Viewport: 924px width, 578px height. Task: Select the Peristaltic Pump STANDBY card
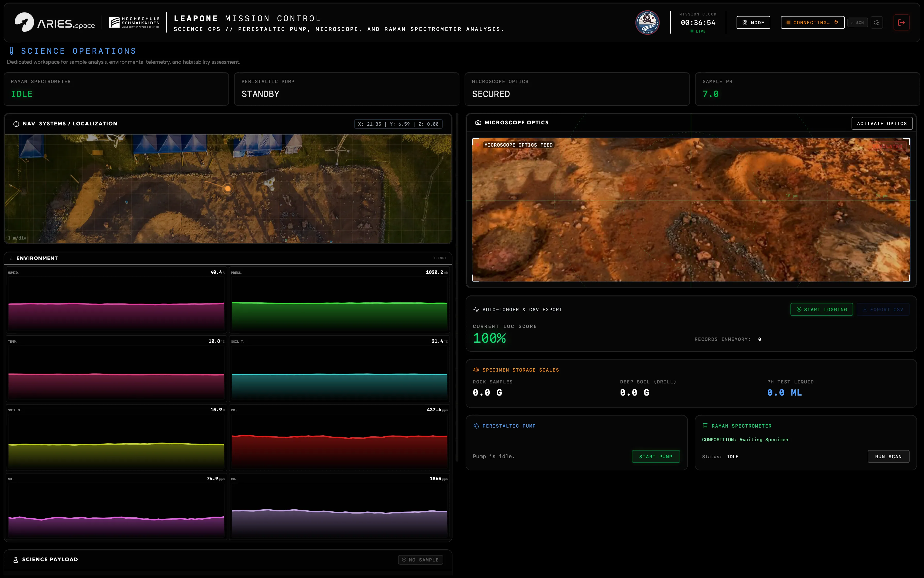coord(346,89)
